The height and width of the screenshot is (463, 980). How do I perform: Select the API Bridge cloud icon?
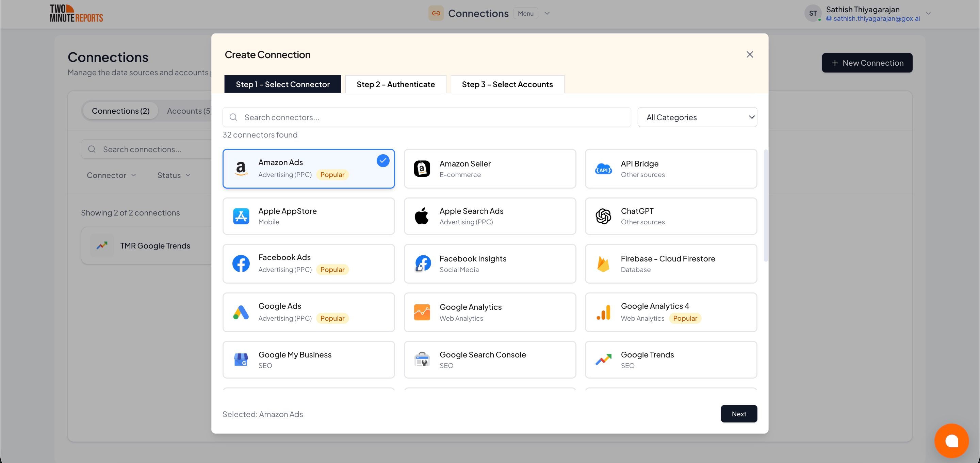pyautogui.click(x=603, y=169)
